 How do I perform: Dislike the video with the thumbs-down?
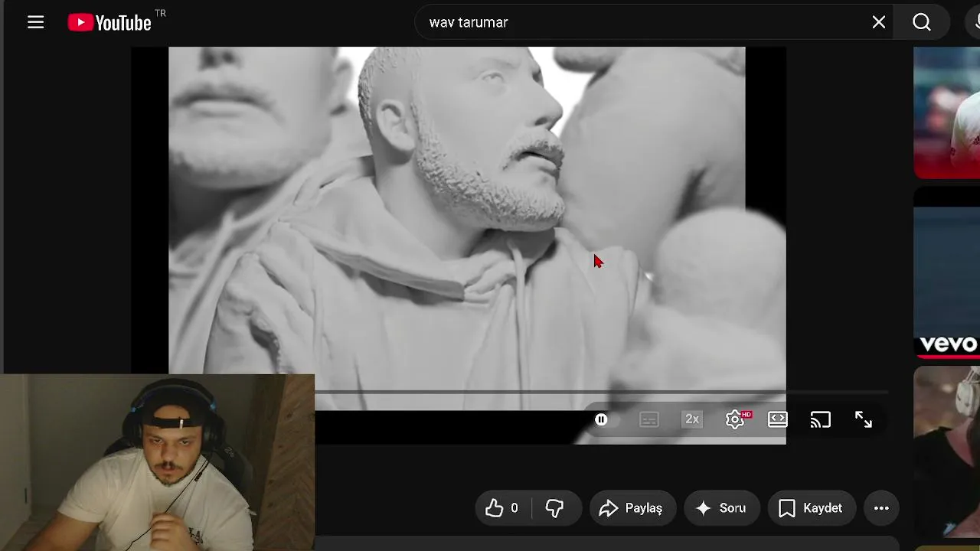click(554, 508)
